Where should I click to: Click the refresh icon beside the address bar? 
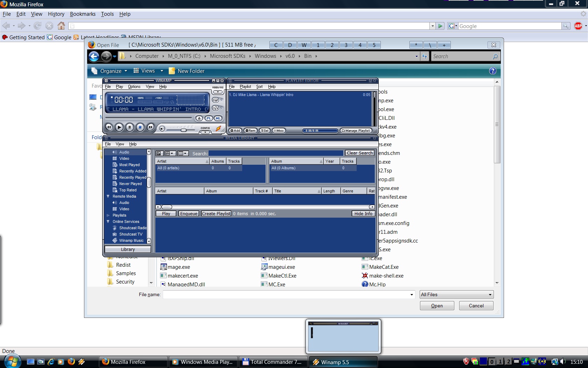(x=425, y=56)
